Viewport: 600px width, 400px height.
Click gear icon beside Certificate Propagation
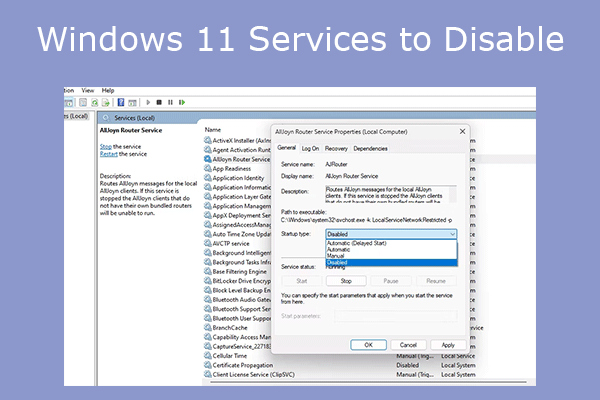[x=208, y=365]
